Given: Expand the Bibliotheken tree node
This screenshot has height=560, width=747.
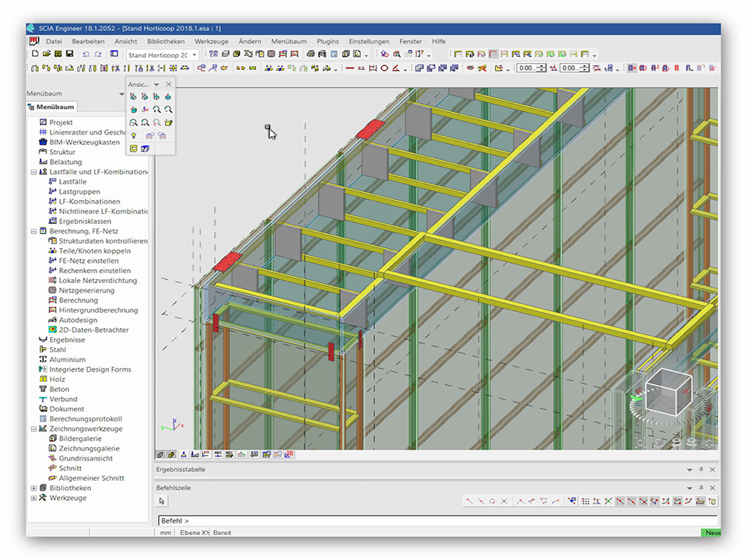Looking at the screenshot, I should [33, 488].
